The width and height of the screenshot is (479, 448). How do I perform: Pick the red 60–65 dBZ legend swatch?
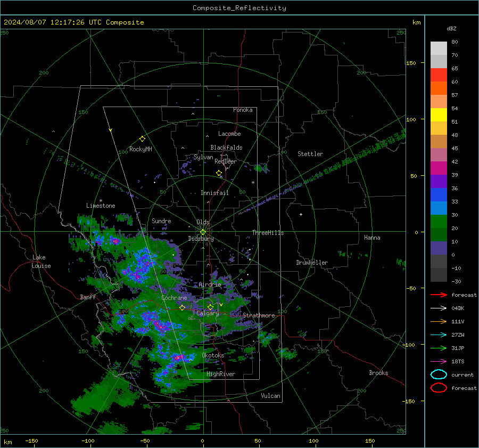pos(439,75)
